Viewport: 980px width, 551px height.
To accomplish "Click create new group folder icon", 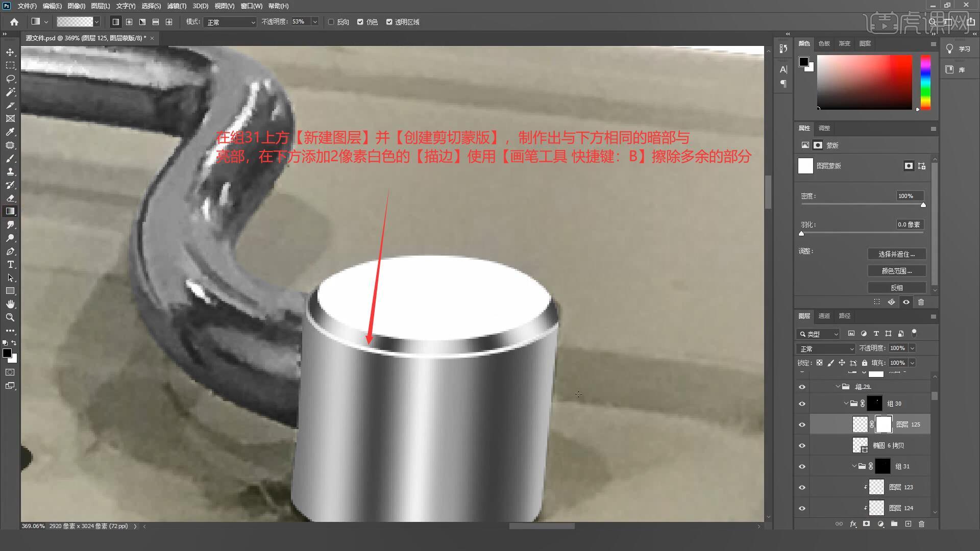I will tap(894, 524).
